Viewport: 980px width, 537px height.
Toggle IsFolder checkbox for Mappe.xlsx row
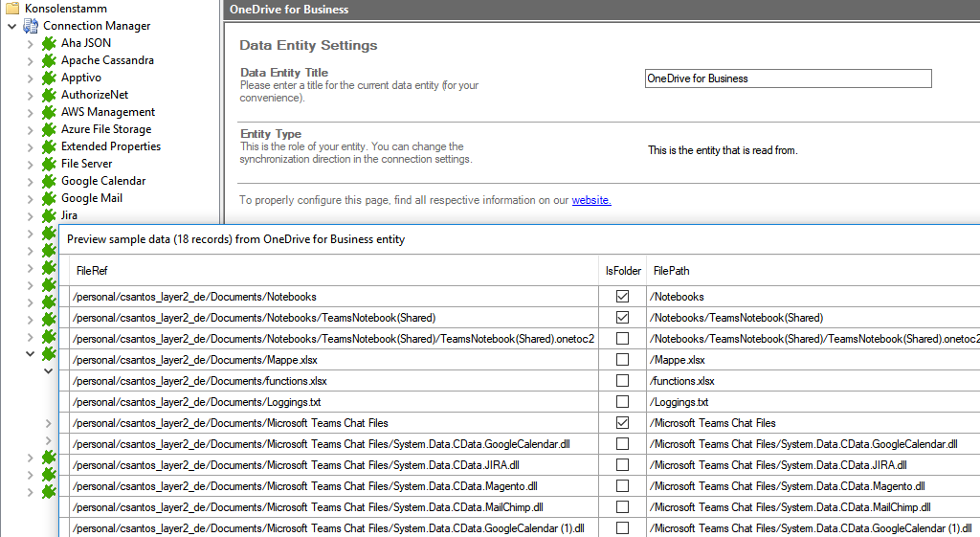pos(623,360)
